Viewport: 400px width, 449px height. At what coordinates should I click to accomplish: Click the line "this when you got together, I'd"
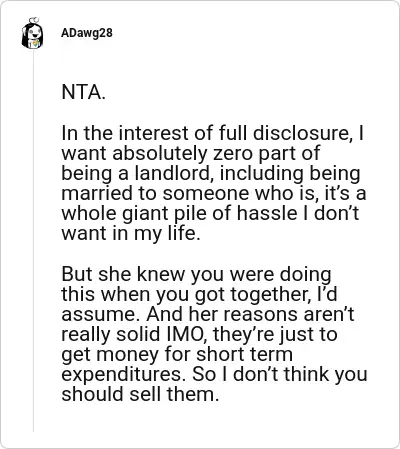199,295
